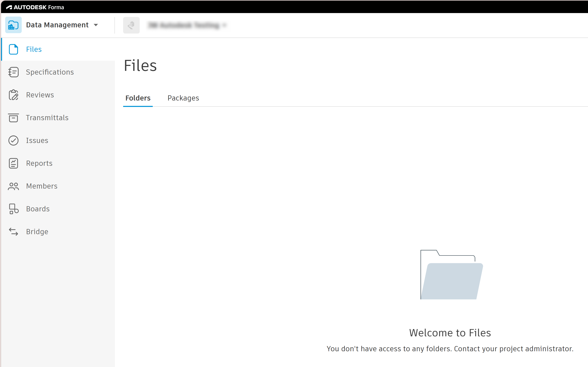Open Specifications from the sidebar
Viewport: 588px width, 367px height.
pyautogui.click(x=58, y=72)
